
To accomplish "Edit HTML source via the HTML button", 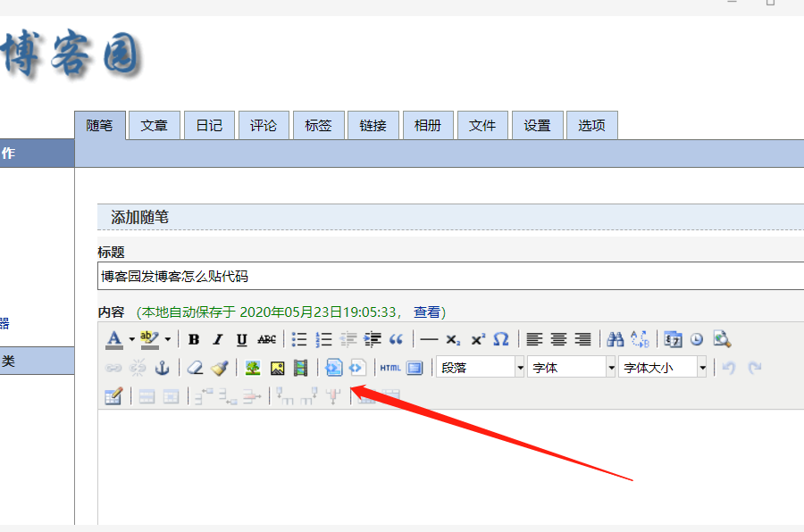I will (390, 368).
